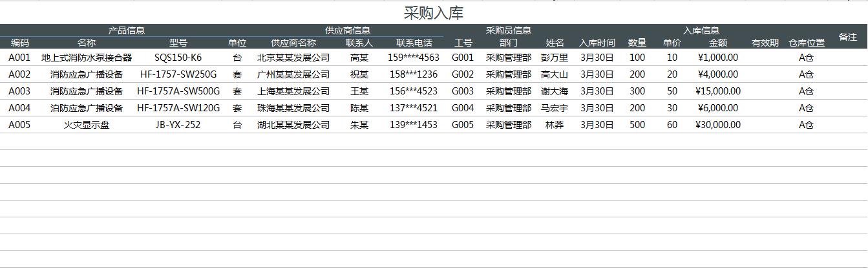
Task: Select amount cell ¥1,000.00
Action: click(x=718, y=58)
